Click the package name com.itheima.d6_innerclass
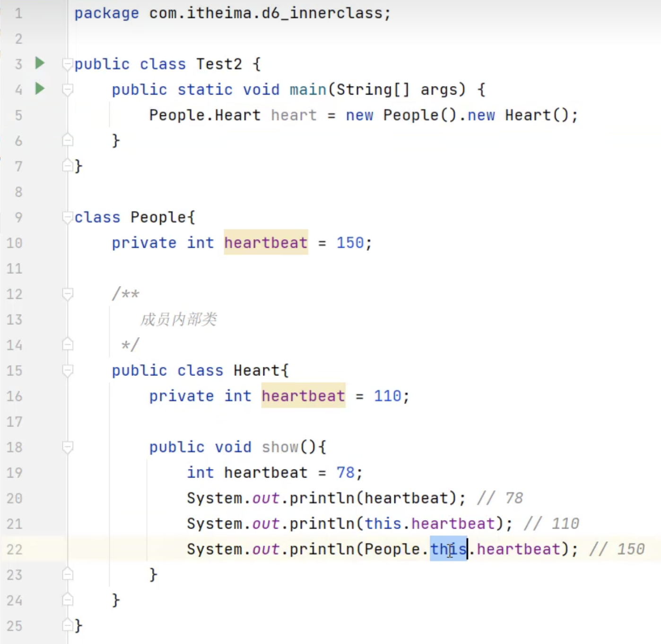The image size is (661, 644). pos(266,13)
